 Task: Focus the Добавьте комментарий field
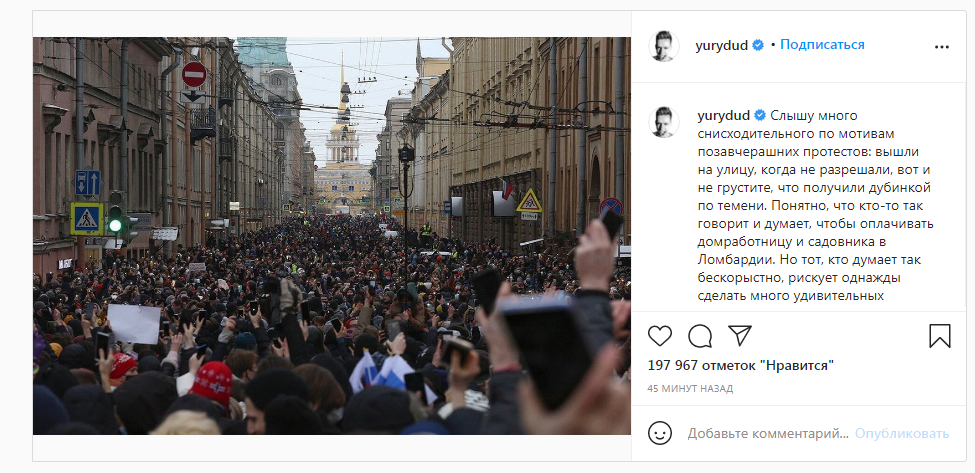click(768, 433)
